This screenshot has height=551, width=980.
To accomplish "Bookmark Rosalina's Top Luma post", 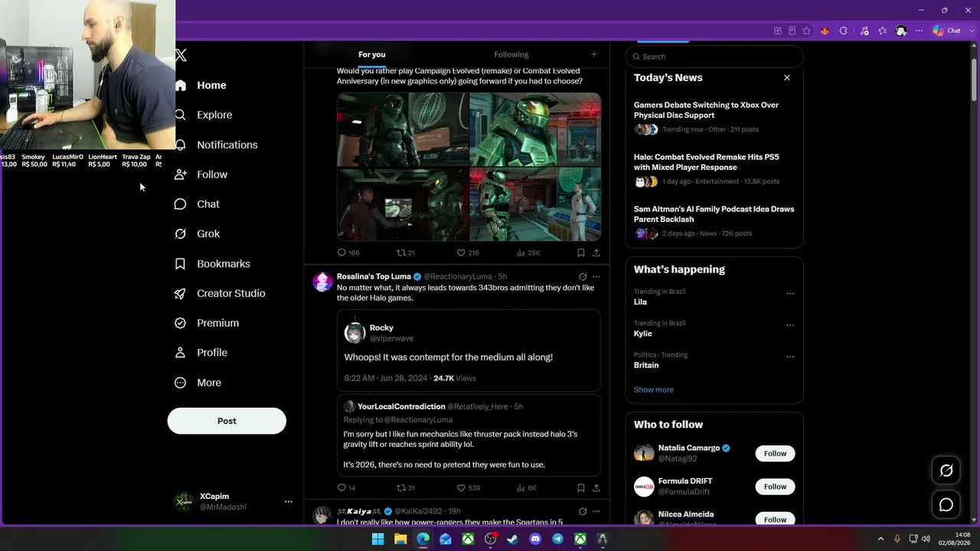I will tap(581, 487).
